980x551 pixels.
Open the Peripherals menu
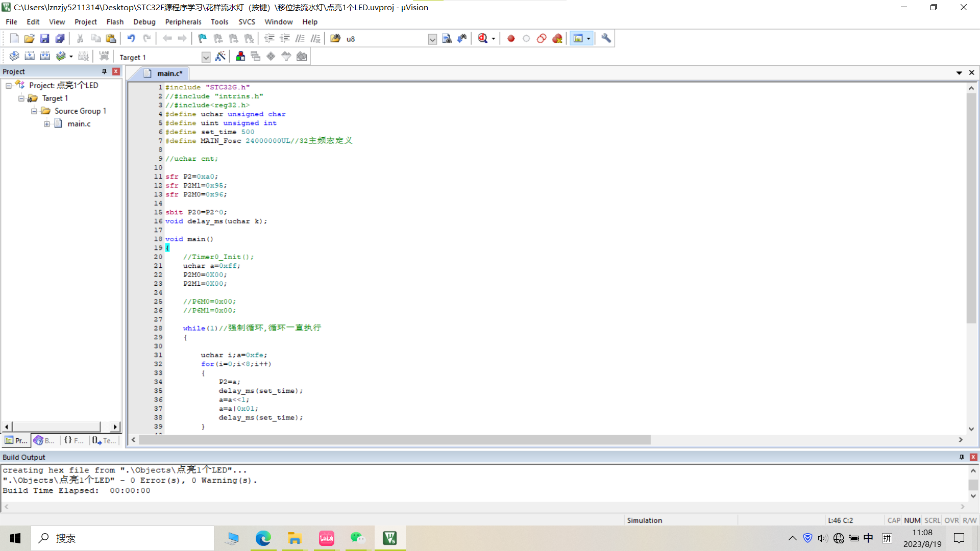[x=183, y=22]
